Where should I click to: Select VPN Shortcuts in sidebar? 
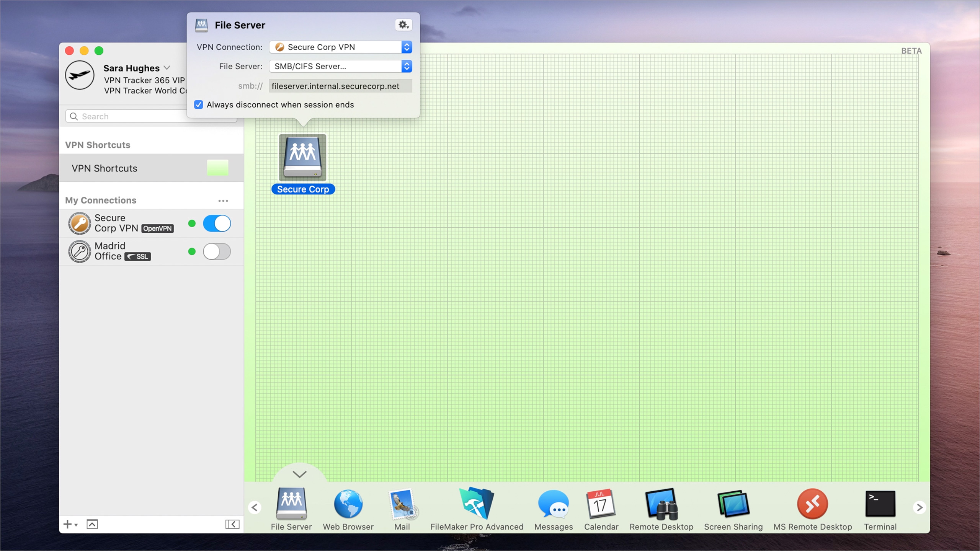[105, 168]
